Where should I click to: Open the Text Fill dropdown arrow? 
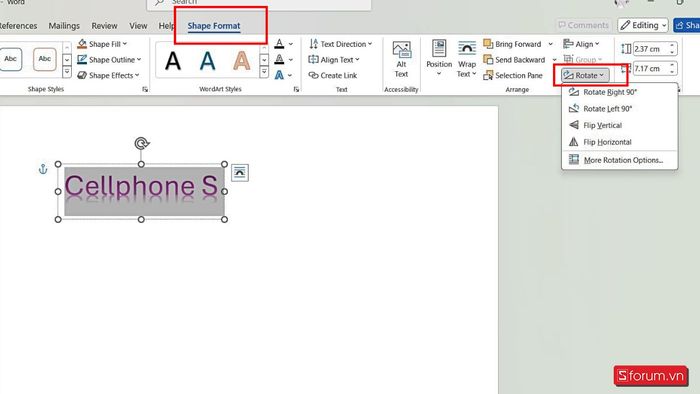[291, 44]
